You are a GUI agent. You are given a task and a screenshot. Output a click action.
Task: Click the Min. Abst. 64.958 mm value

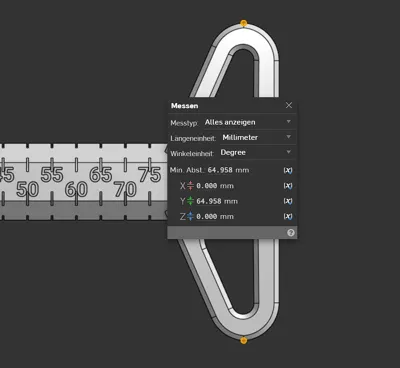[228, 170]
